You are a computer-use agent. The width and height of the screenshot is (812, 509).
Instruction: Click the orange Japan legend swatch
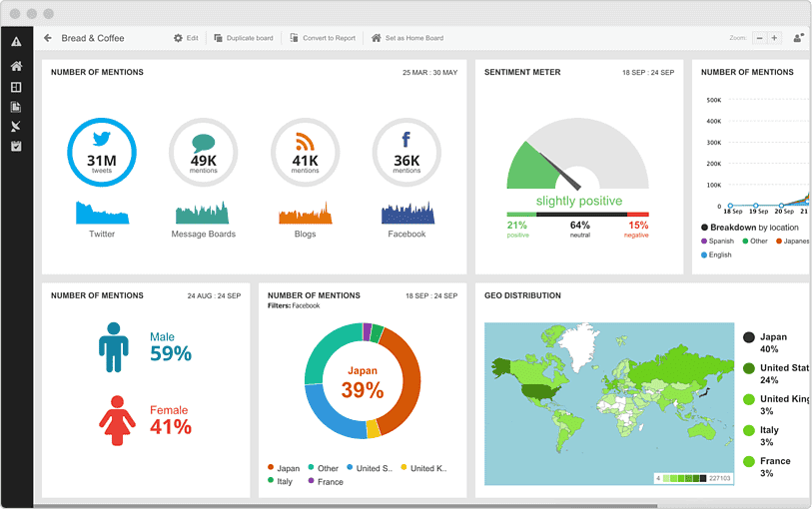pos(271,467)
